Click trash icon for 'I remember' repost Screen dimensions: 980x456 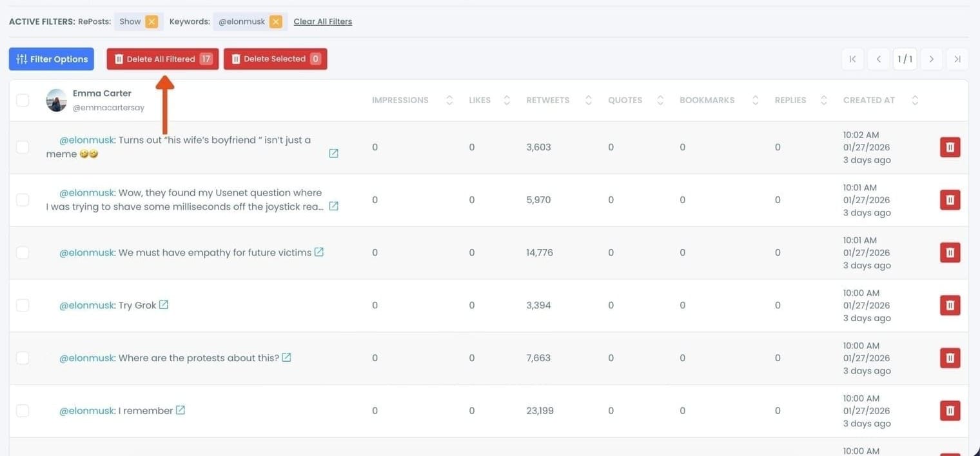950,410
